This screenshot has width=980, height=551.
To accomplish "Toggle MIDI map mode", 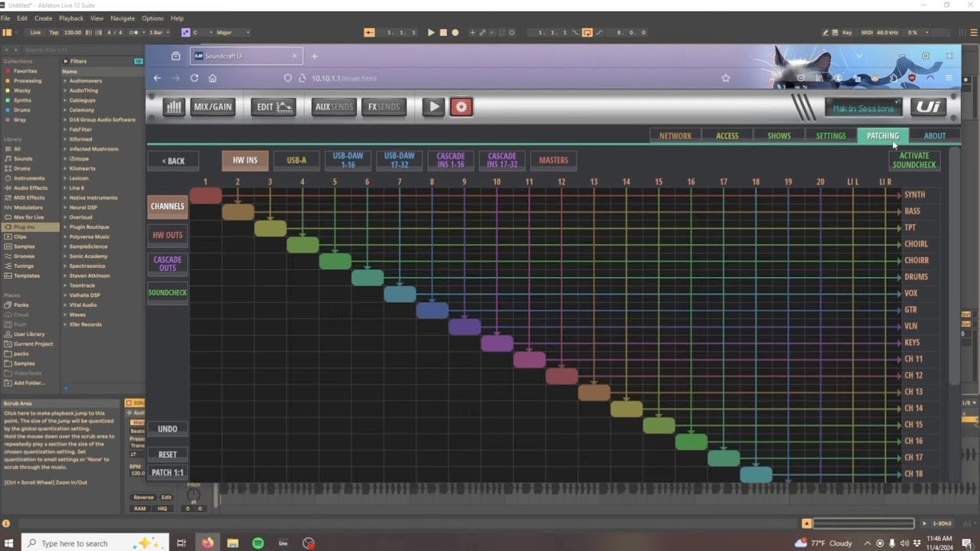I will 867,32.
